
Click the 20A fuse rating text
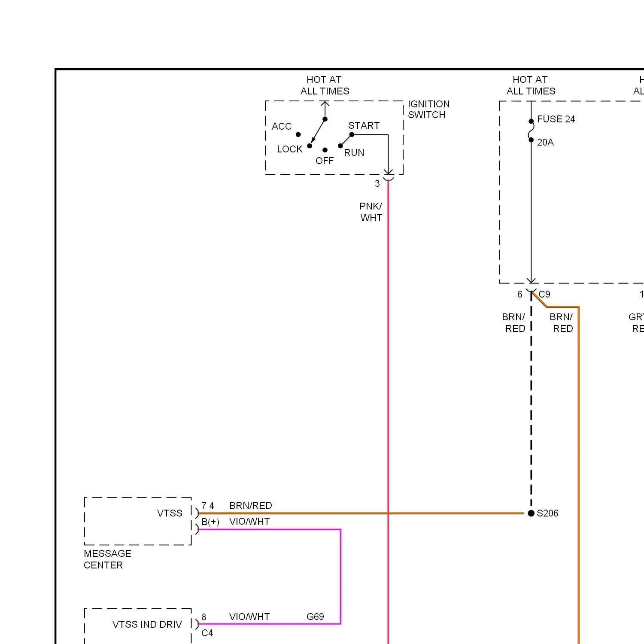pos(545,142)
